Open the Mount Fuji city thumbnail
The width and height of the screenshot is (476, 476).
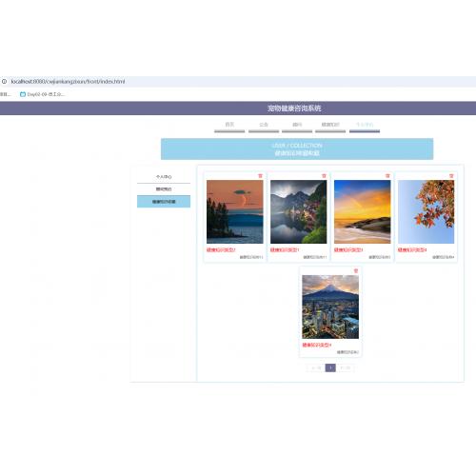point(330,307)
